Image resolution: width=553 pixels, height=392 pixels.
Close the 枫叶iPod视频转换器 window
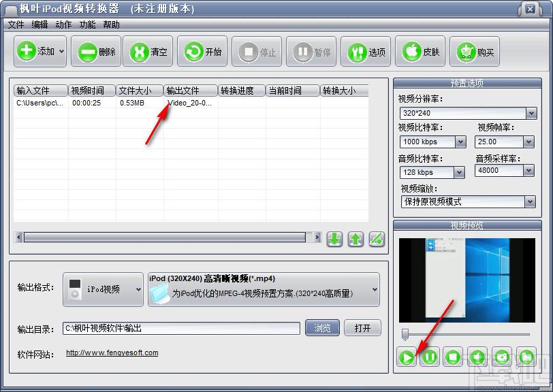pos(530,10)
